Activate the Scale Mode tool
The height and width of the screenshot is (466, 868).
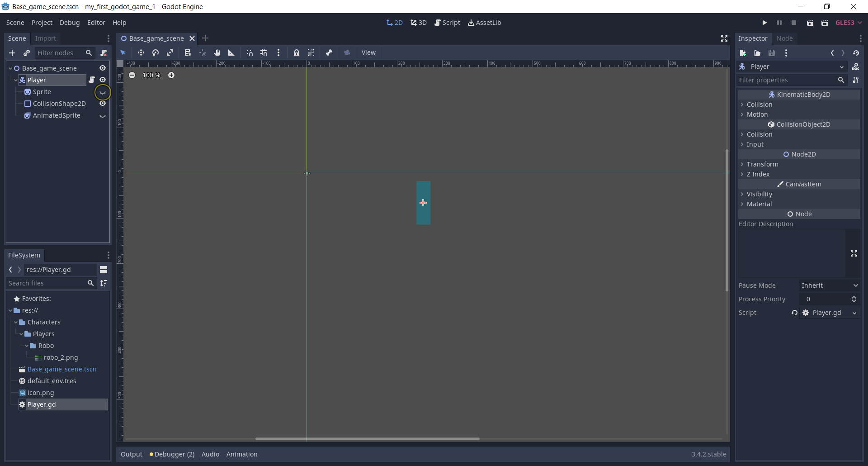point(170,52)
